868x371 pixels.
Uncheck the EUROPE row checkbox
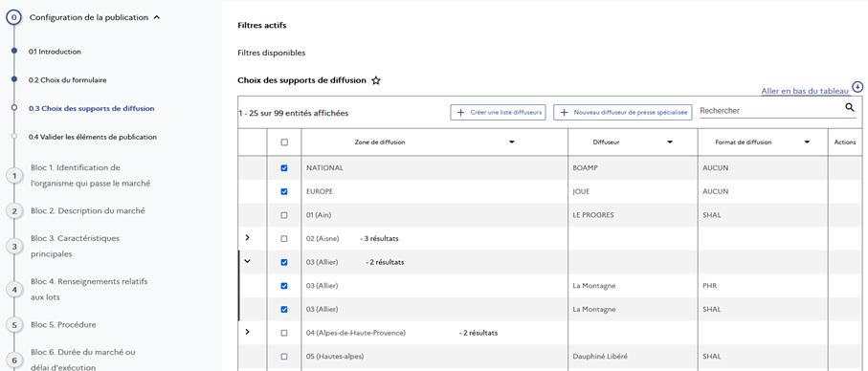pyautogui.click(x=284, y=192)
